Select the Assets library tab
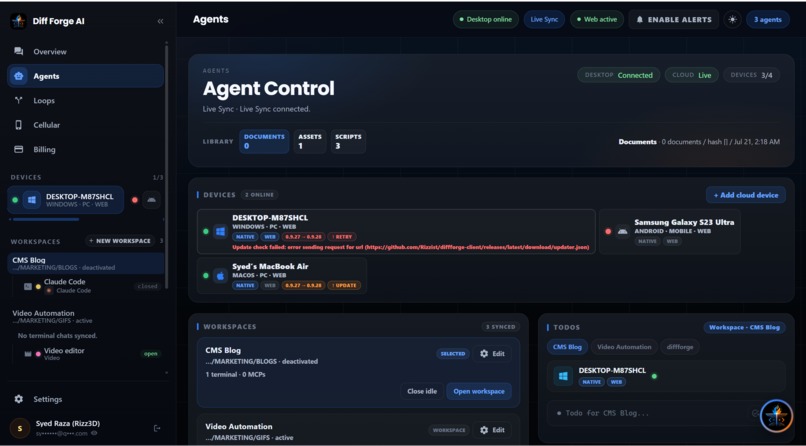The height and width of the screenshot is (446, 806). coord(310,141)
